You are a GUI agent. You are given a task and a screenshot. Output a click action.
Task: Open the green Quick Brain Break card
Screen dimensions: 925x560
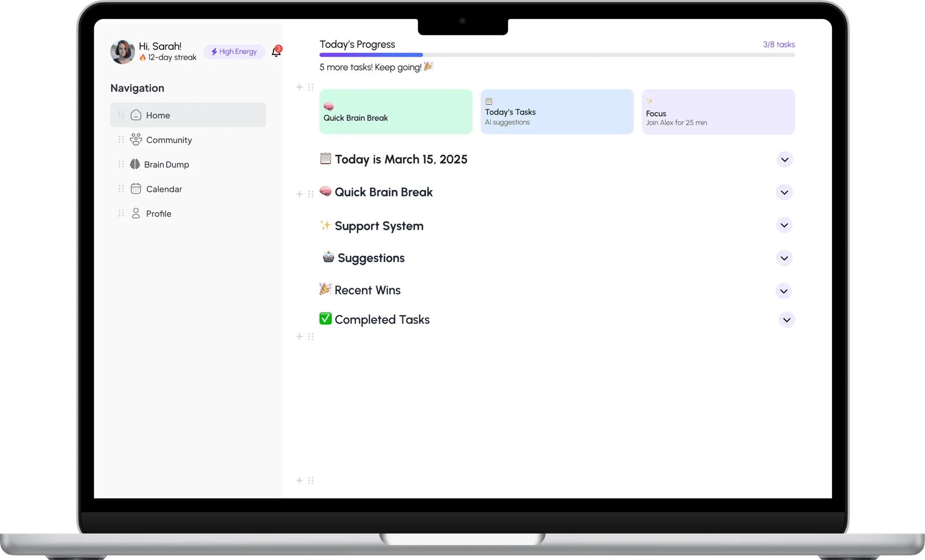(396, 112)
